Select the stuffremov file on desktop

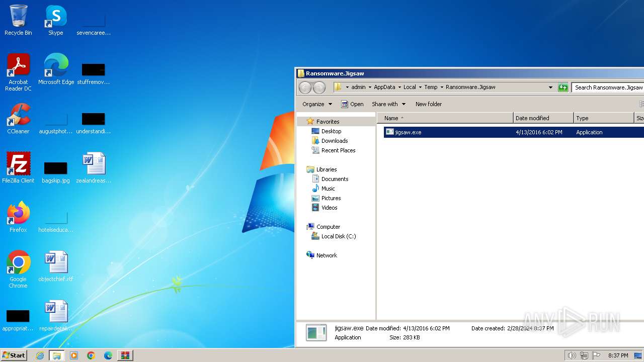coord(94,73)
